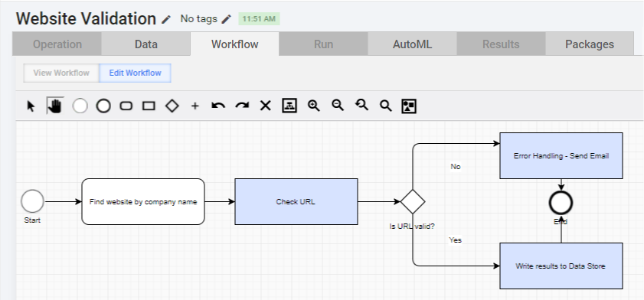644x300 pixels.
Task: Open the Data tab
Action: point(145,44)
